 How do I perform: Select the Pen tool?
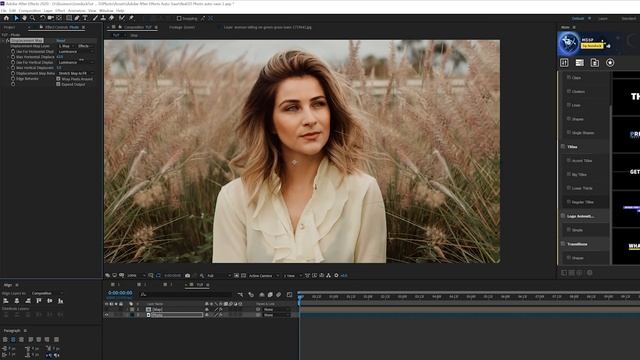click(x=77, y=18)
